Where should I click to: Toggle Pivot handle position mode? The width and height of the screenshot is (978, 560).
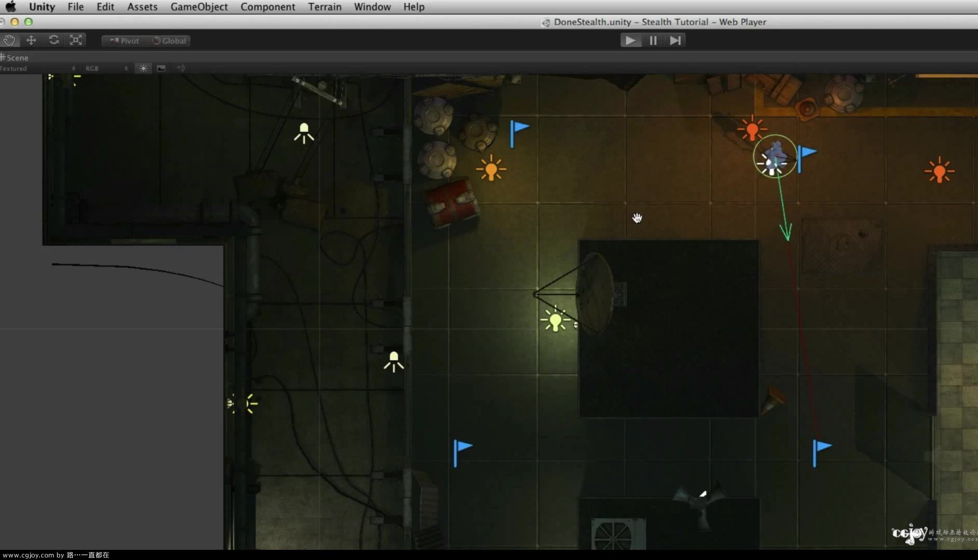[124, 41]
